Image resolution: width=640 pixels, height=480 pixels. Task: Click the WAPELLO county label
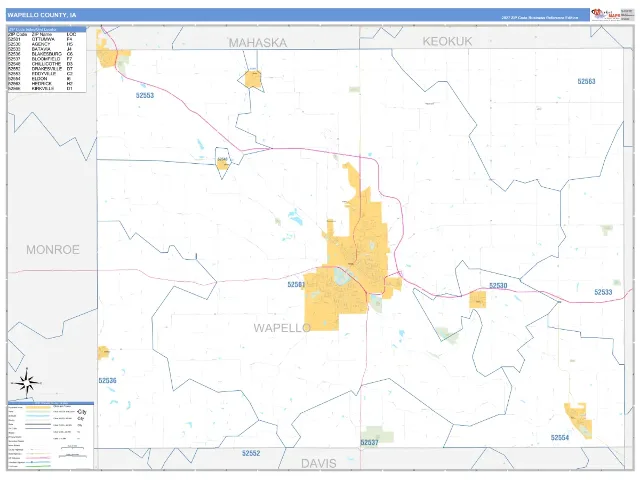(282, 327)
